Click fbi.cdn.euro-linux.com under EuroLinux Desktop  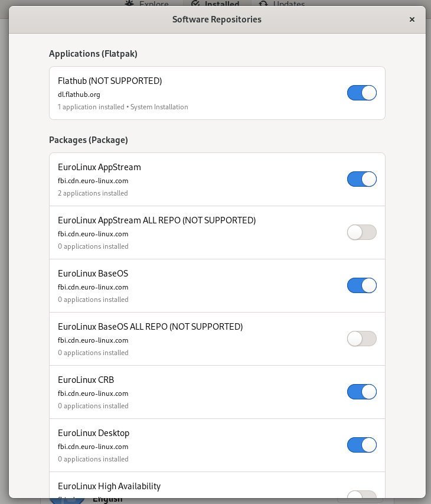(x=93, y=447)
